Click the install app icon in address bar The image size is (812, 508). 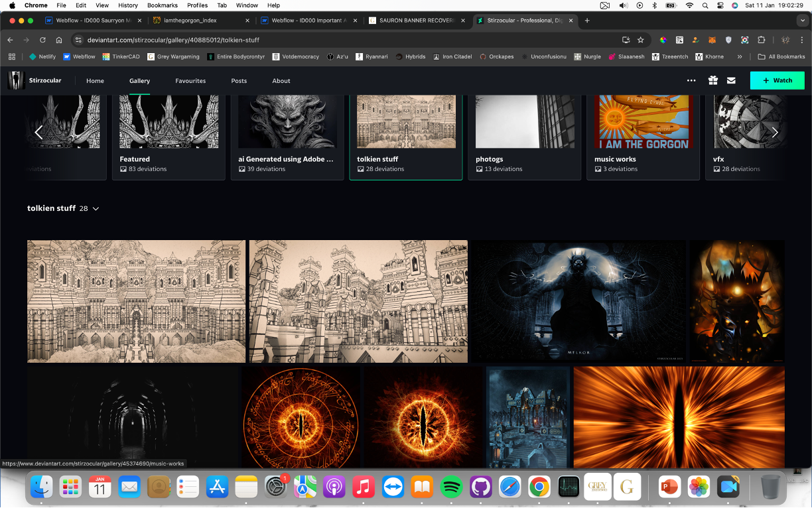[626, 40]
